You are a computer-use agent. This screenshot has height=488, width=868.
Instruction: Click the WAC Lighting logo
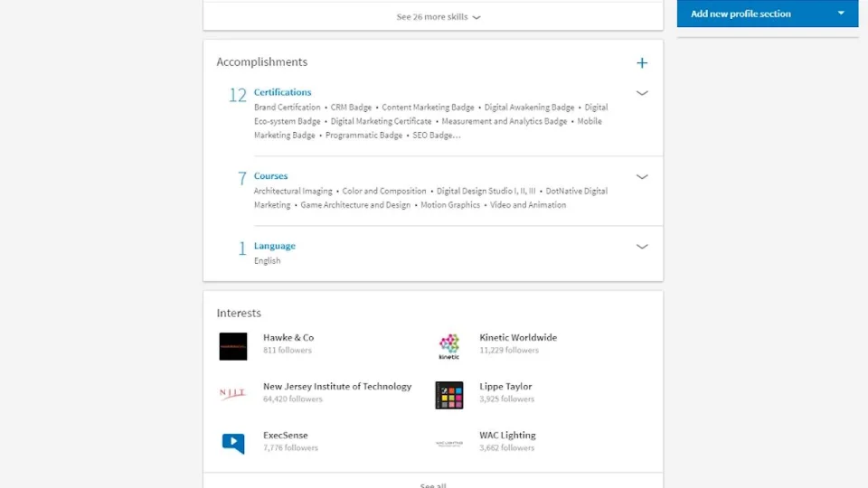click(449, 443)
